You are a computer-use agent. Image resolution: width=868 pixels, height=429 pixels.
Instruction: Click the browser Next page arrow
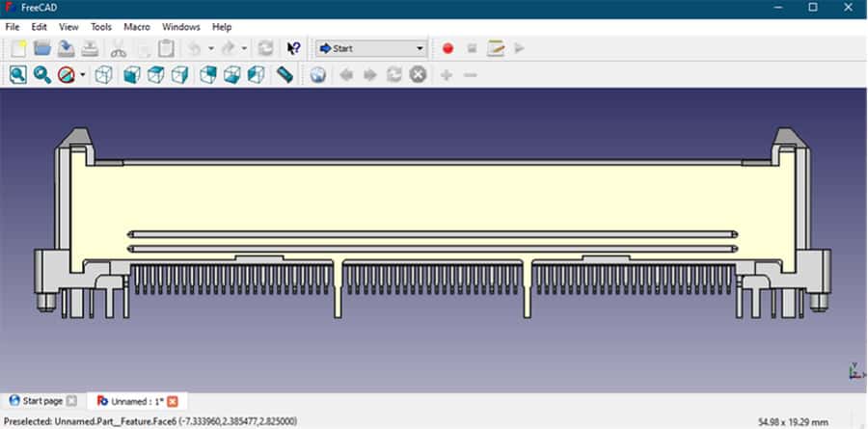pos(370,75)
